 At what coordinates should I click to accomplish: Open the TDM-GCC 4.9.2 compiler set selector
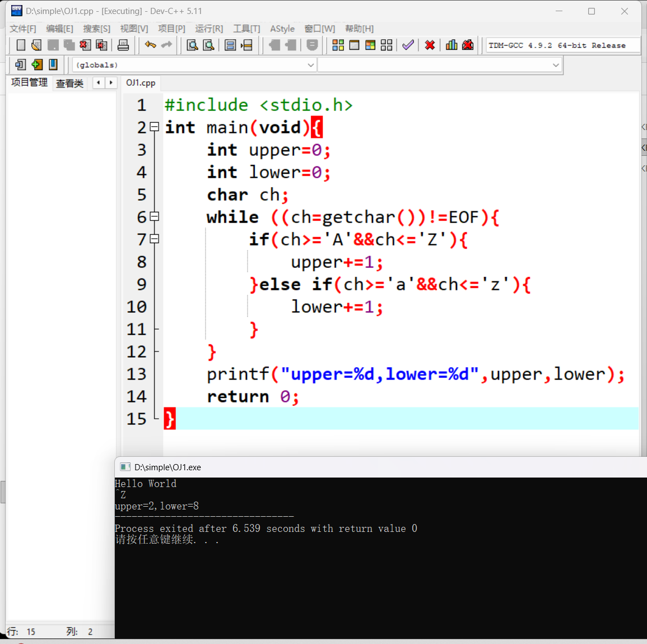(x=564, y=45)
